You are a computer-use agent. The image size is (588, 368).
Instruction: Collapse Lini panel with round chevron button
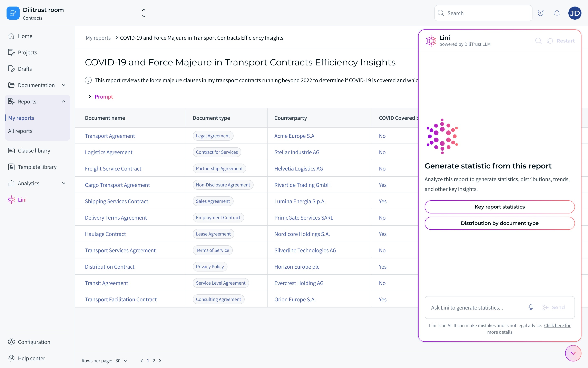[x=573, y=353]
